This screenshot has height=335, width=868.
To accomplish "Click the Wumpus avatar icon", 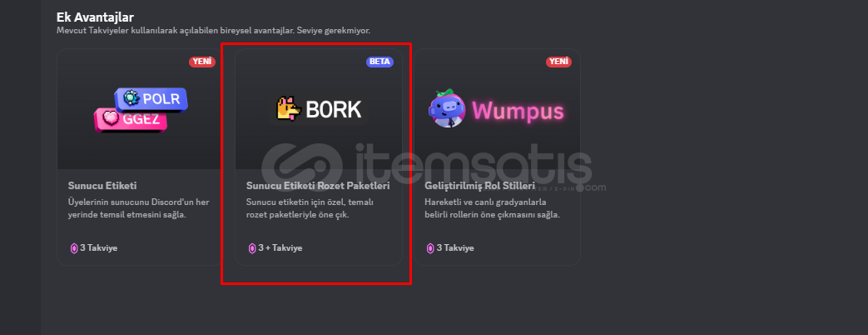I will tap(447, 107).
